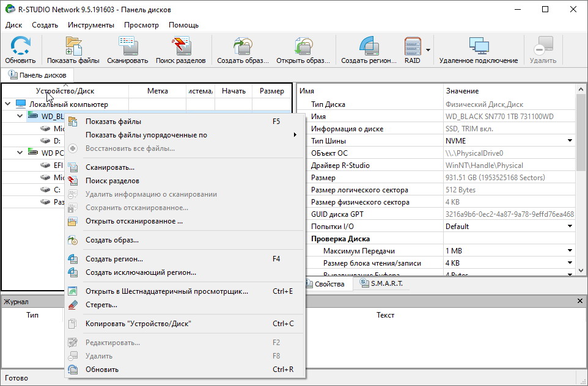Click the Текст column header in Журнал
Screen dimensions: 588x386
tap(386, 315)
